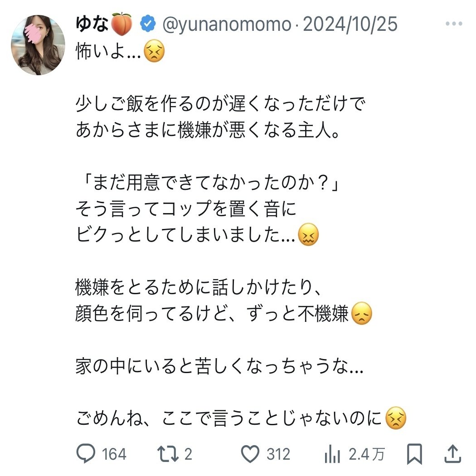Click the 2024/10/25 post date
This screenshot has height=476, width=476.
coord(350,24)
